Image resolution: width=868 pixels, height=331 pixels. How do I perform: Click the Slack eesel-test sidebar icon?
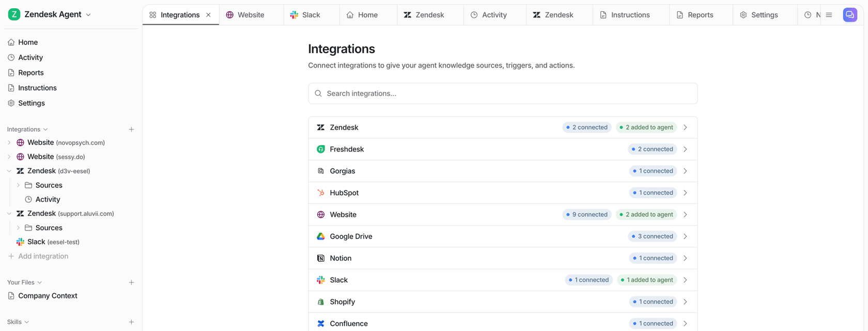tap(20, 242)
